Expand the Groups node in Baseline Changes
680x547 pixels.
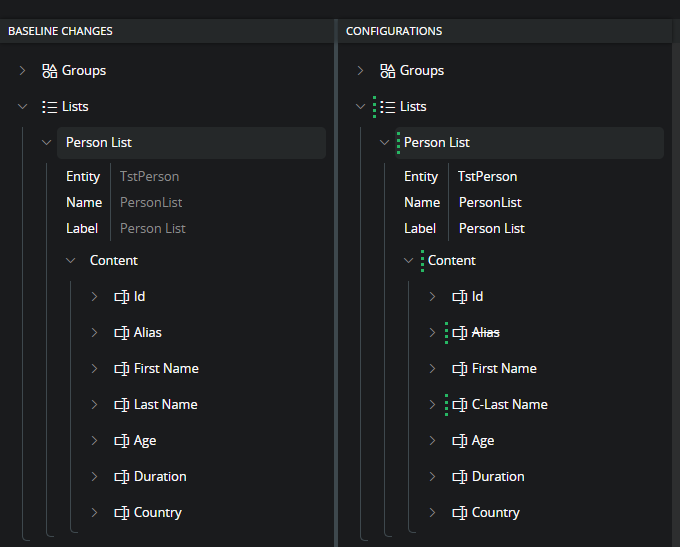pos(23,71)
